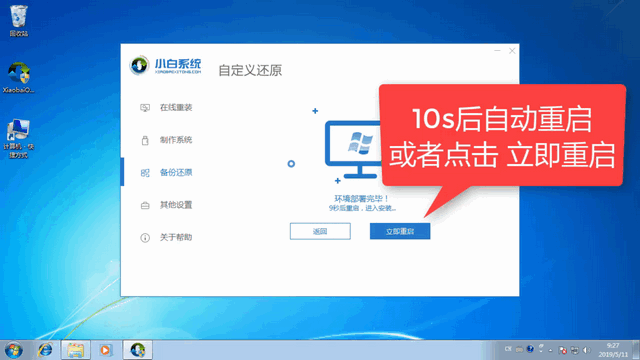Image resolution: width=640 pixels, height=360 pixels.
Task: Open the 关于帮助 sidebar section
Action: tap(176, 237)
